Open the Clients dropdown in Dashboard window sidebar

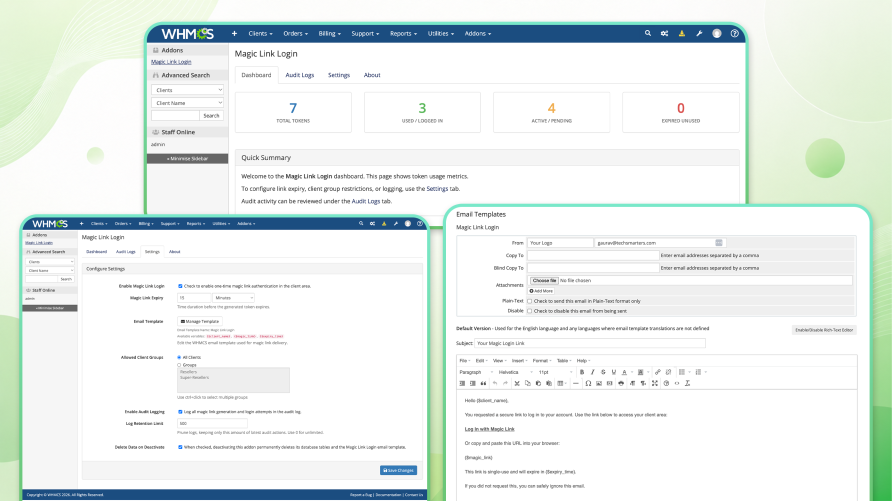pyautogui.click(x=187, y=90)
